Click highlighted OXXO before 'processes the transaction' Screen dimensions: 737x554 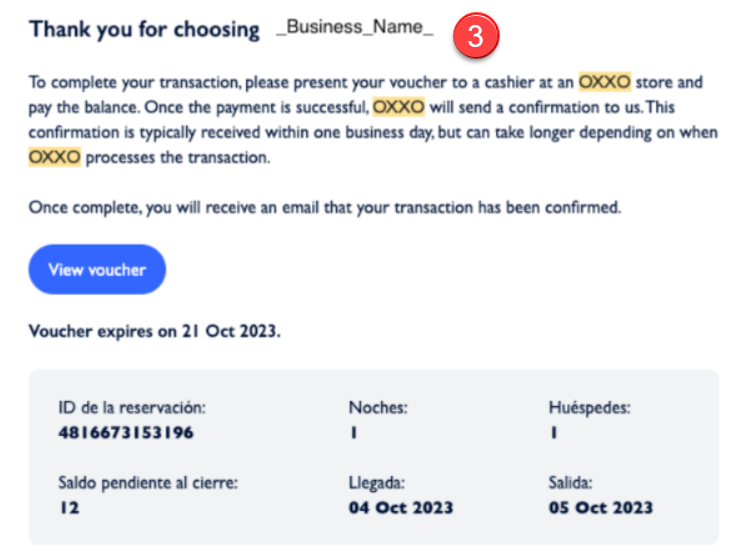[x=55, y=158]
